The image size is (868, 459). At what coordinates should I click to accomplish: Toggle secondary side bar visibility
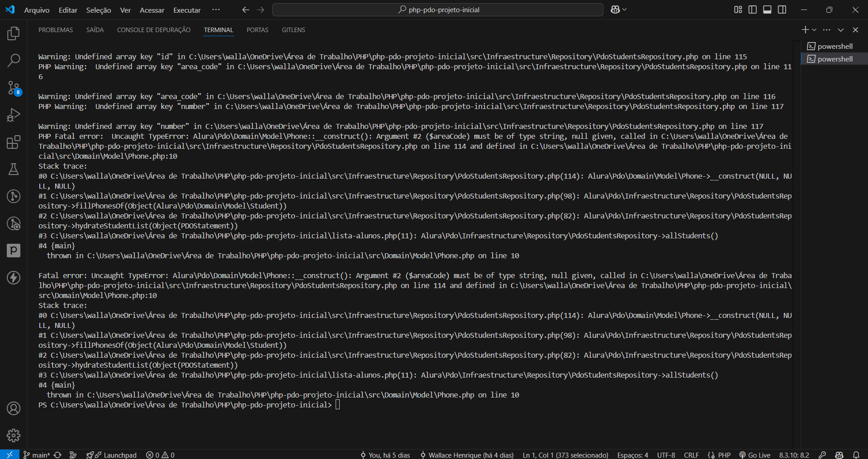(782, 9)
